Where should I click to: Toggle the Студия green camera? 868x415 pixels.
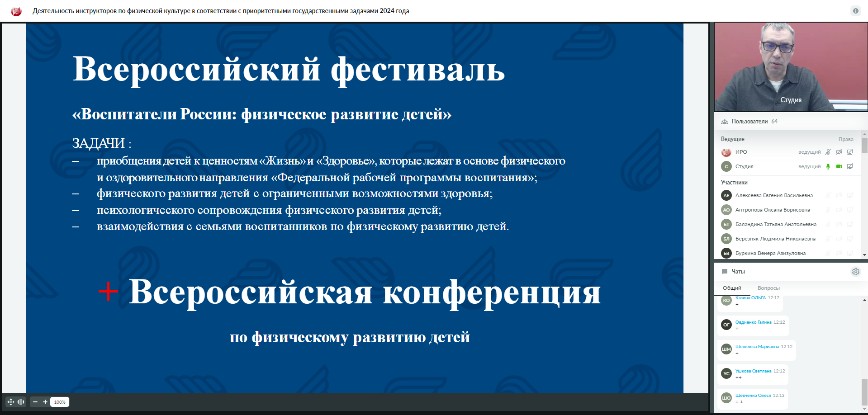click(839, 166)
